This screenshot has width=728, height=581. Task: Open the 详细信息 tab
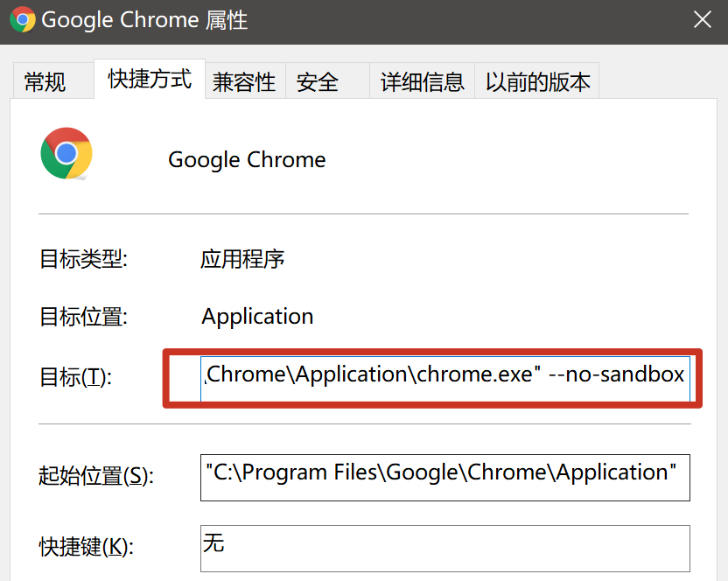click(422, 81)
